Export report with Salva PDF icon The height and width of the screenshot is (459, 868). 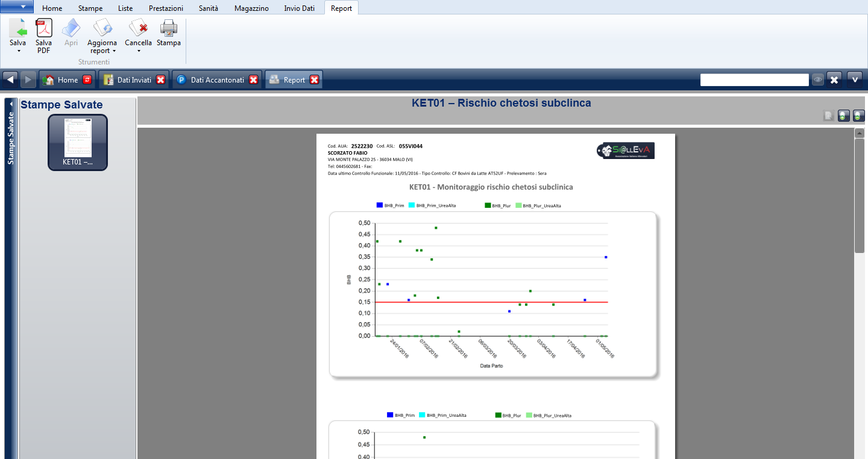pos(44,28)
